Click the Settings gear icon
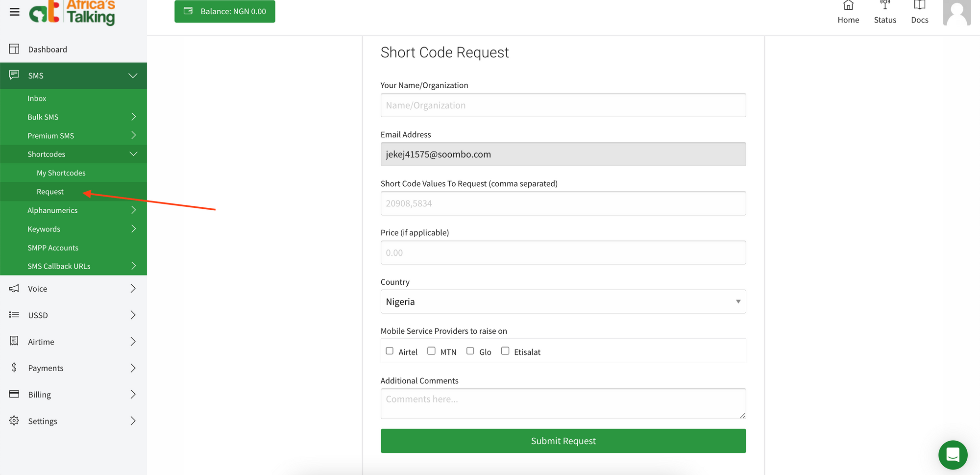980x475 pixels. (x=14, y=421)
